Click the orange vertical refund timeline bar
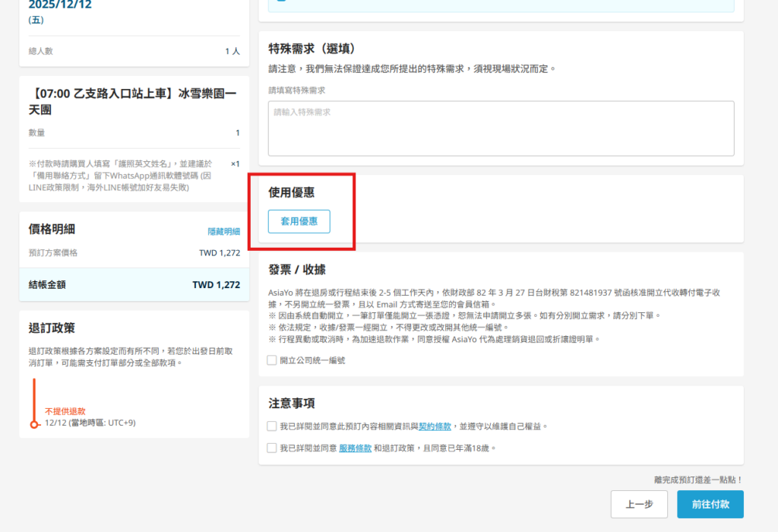 34,397
